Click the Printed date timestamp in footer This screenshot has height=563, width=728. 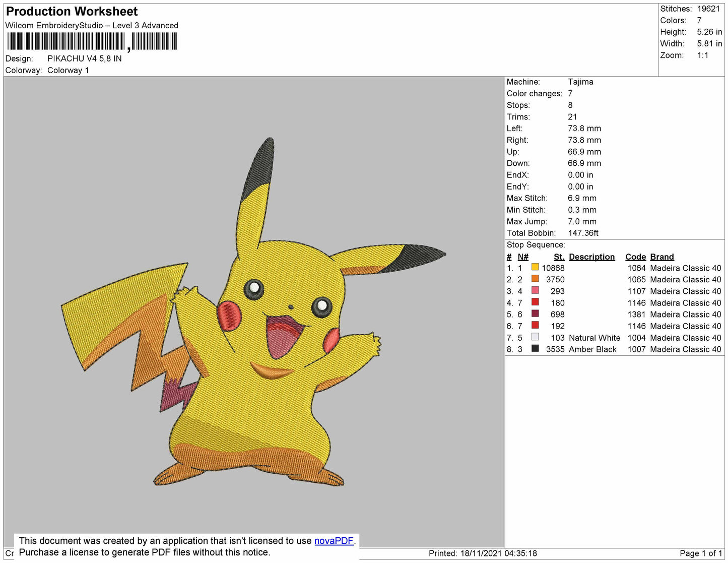click(x=482, y=553)
